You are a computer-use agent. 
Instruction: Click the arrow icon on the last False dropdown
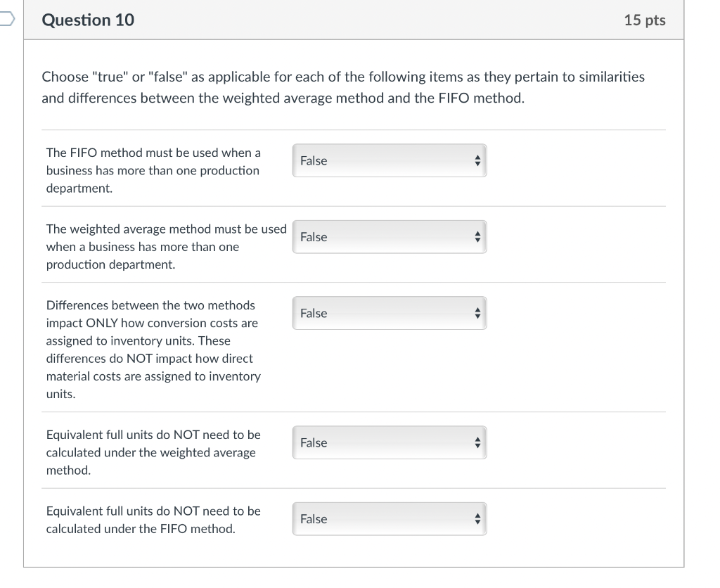[x=478, y=519]
